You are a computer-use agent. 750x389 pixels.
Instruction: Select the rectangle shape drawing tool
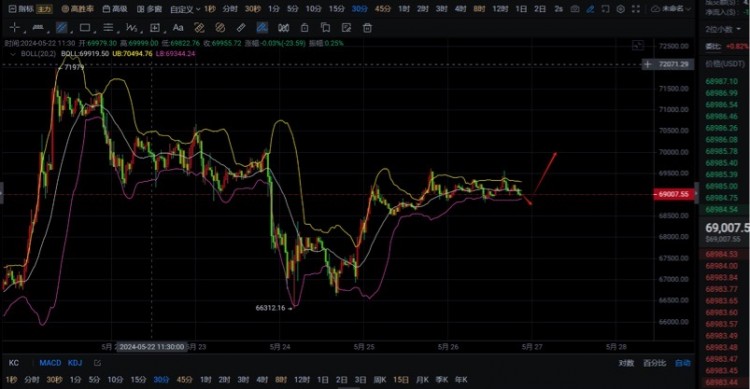tap(85, 28)
